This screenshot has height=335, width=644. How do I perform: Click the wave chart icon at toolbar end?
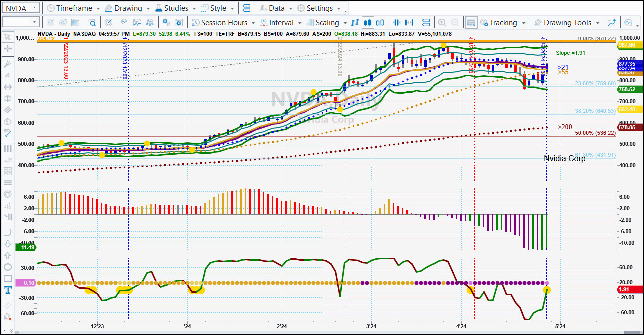[x=628, y=22]
